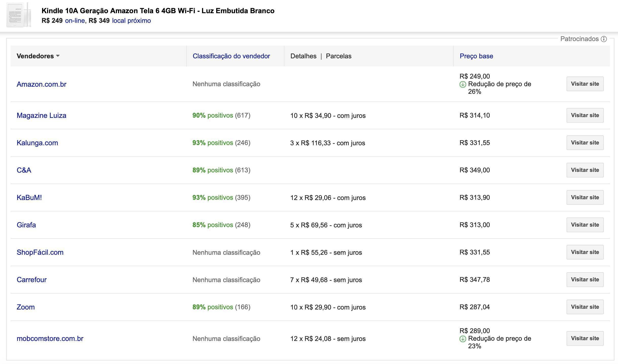The width and height of the screenshot is (618, 364).
Task: Open the local próximo link
Action: (x=131, y=21)
